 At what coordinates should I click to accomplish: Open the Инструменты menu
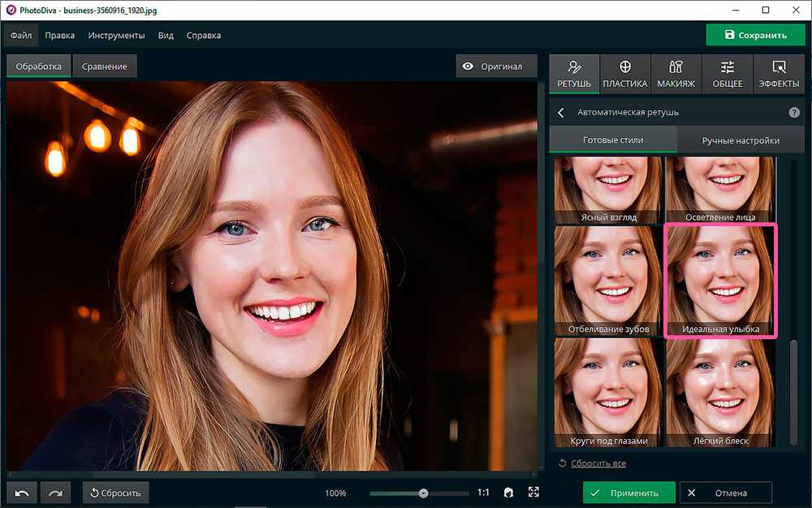[x=116, y=36]
